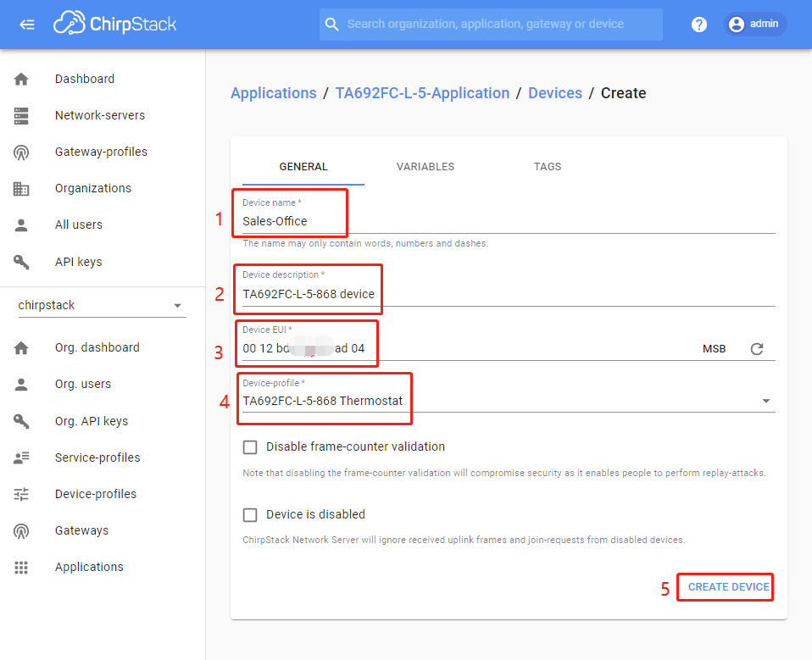Click the Organizations building icon
Viewport: 812px width, 660px height.
pos(21,188)
